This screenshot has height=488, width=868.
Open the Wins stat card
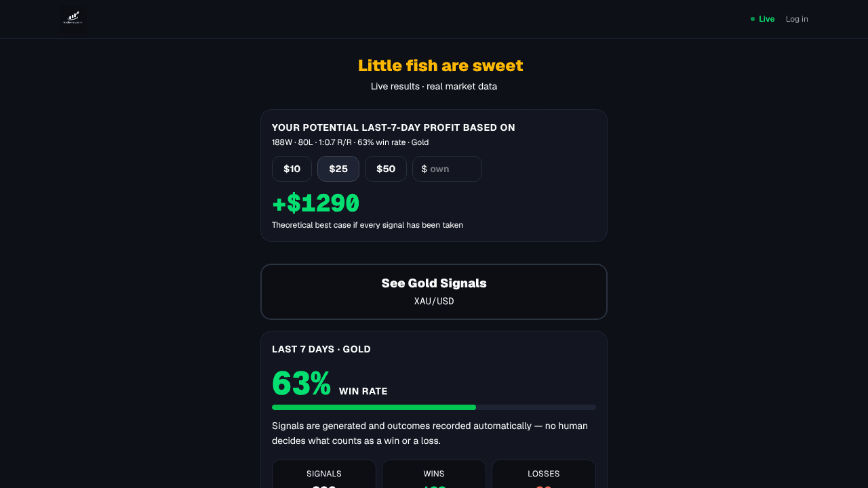pyautogui.click(x=434, y=474)
